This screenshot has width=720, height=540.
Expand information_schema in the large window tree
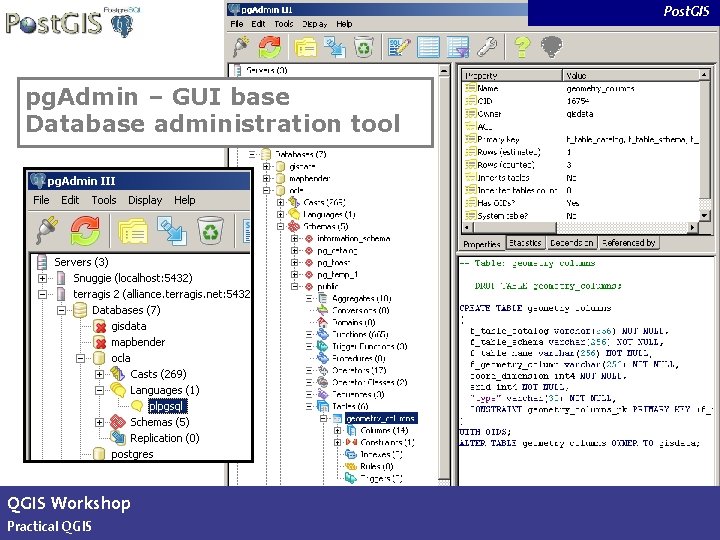(x=295, y=239)
